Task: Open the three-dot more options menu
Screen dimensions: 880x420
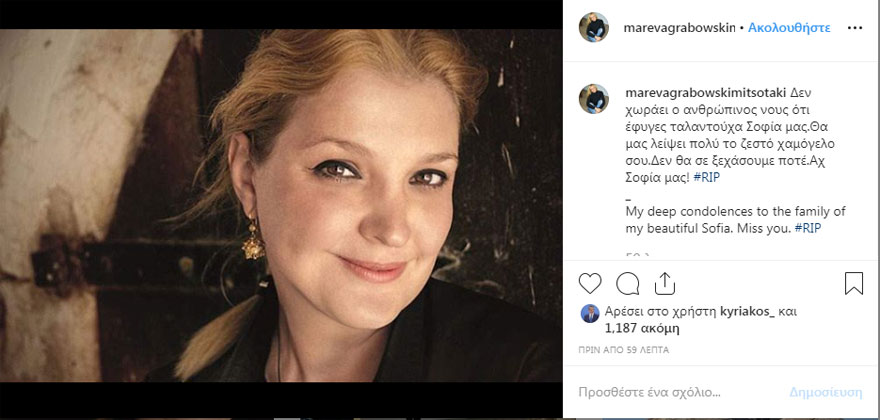Action: 854,28
